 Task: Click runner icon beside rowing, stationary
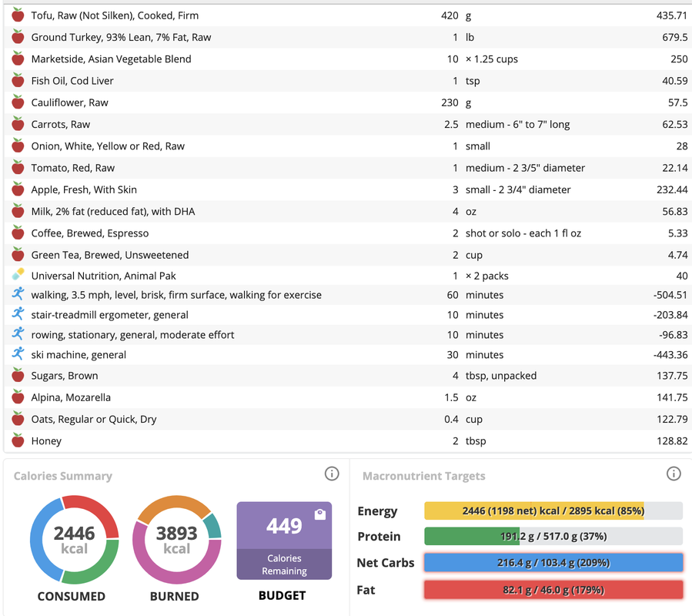coord(18,334)
